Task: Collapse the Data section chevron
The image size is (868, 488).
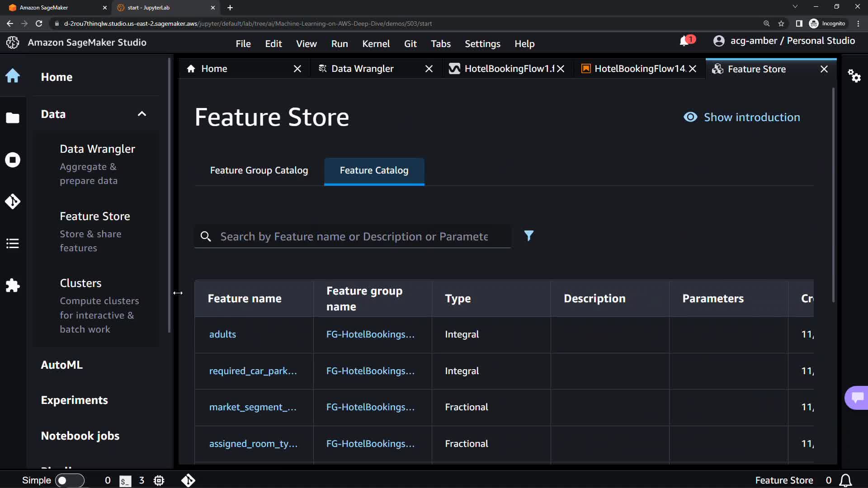Action: click(142, 114)
